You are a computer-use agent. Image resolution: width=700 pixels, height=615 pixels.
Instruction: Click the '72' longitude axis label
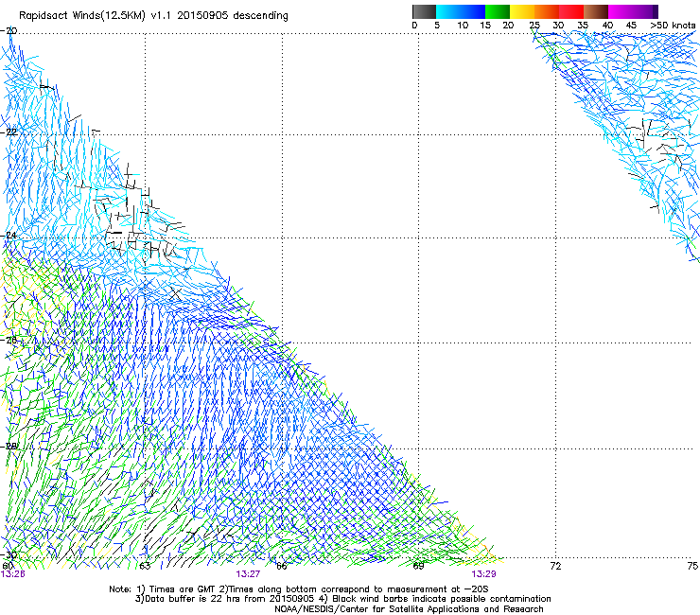[x=555, y=567]
